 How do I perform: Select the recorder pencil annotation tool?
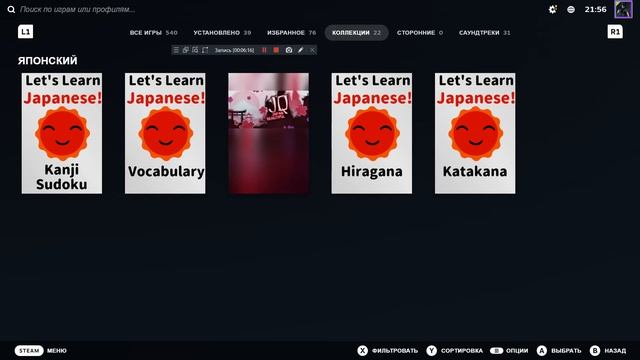coord(300,50)
